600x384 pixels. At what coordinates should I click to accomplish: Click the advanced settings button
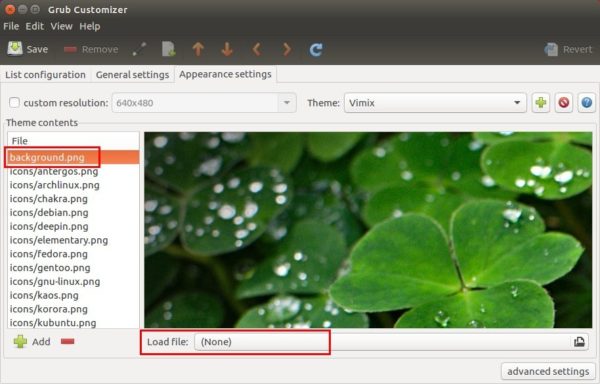pyautogui.click(x=548, y=371)
